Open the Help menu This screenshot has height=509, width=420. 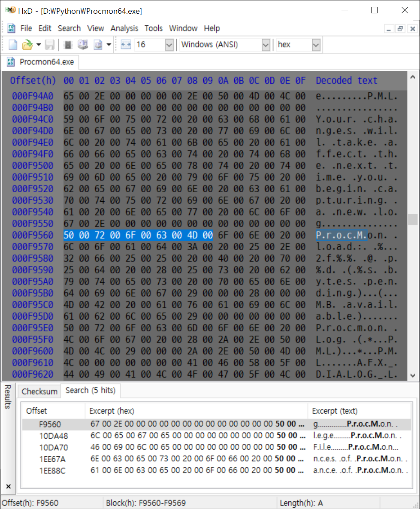tap(212, 28)
